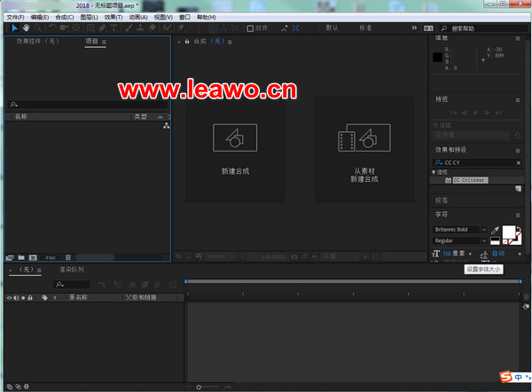This screenshot has height=392, width=532.
Task: Open the 合成 viewer panel menu icon
Action: [x=230, y=42]
